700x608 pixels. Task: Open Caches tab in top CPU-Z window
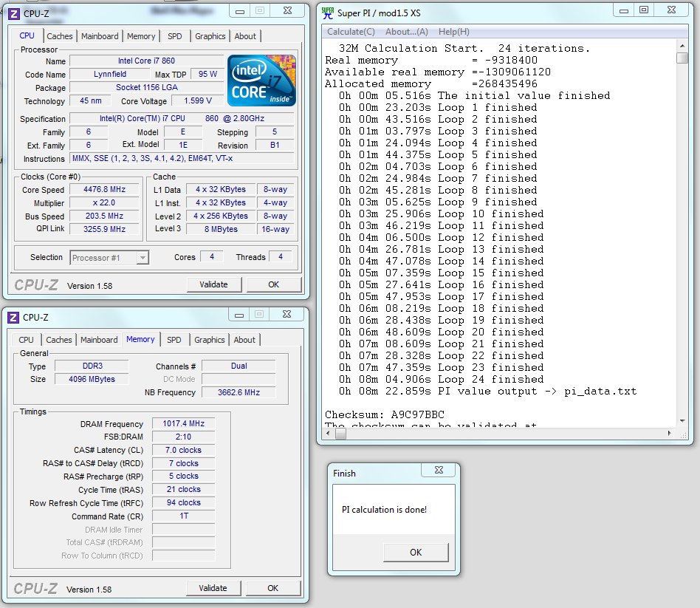(59, 36)
